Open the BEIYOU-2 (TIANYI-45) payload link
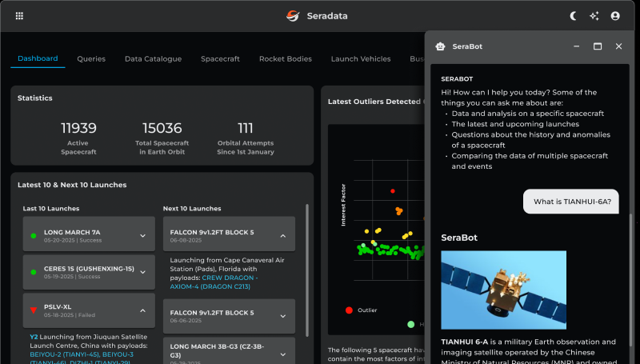640x364 pixels. click(x=66, y=354)
